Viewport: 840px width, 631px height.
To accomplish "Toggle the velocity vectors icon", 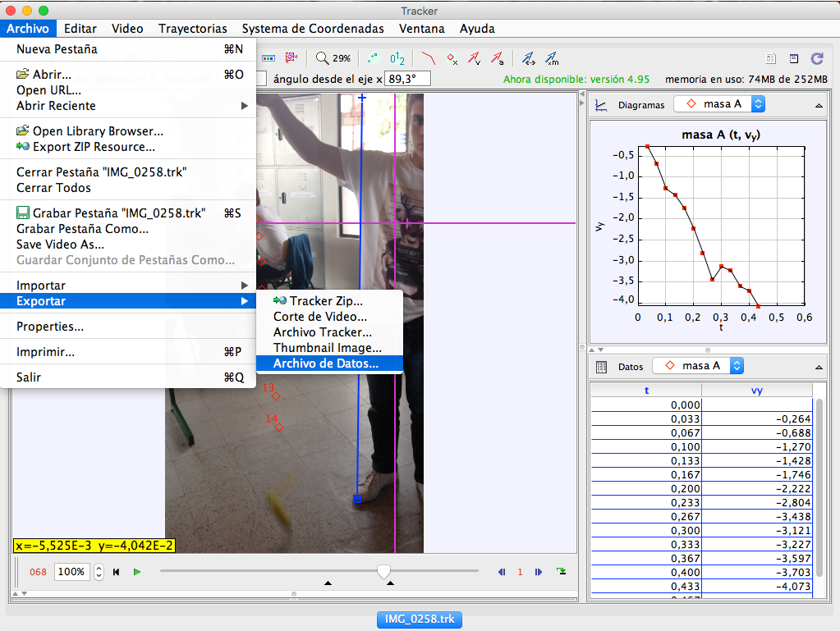I will [x=474, y=57].
